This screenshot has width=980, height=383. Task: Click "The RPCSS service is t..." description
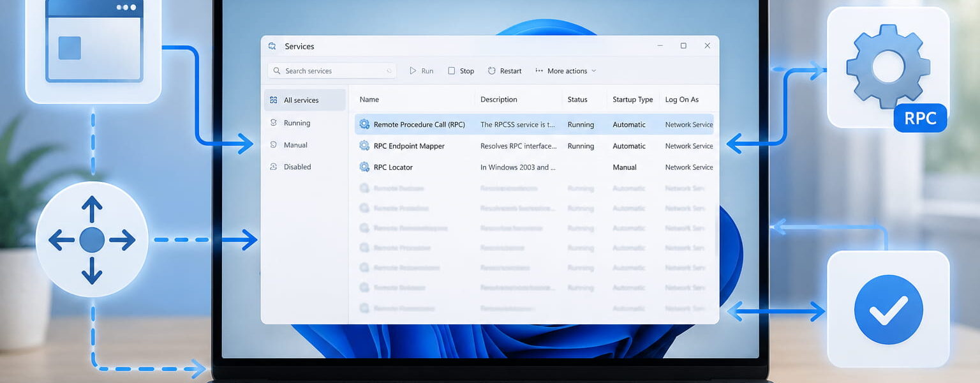coord(518,124)
